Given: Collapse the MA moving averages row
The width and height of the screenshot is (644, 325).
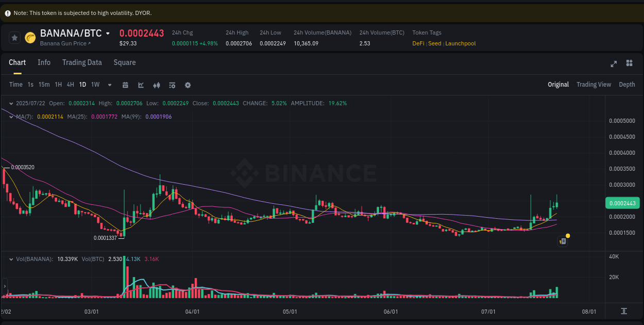Looking at the screenshot, I should click(x=11, y=117).
